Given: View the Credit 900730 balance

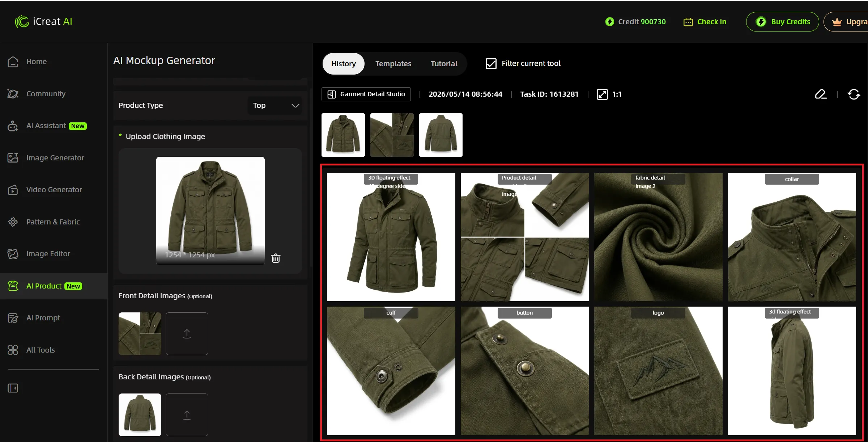Looking at the screenshot, I should pyautogui.click(x=635, y=22).
